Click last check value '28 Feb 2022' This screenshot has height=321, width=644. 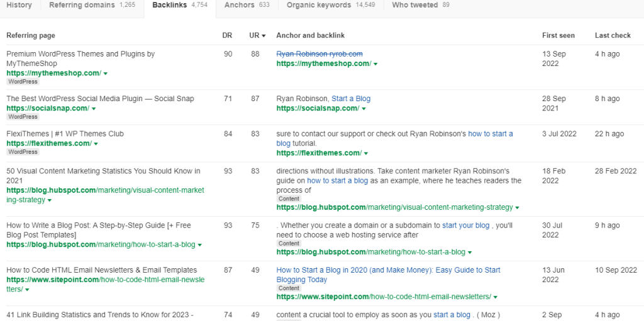click(616, 171)
